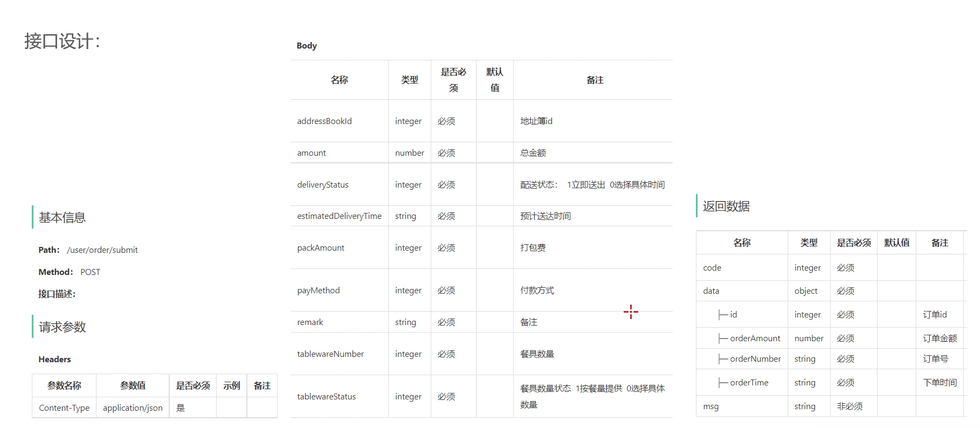Click the 订单金额 note

pos(940,338)
